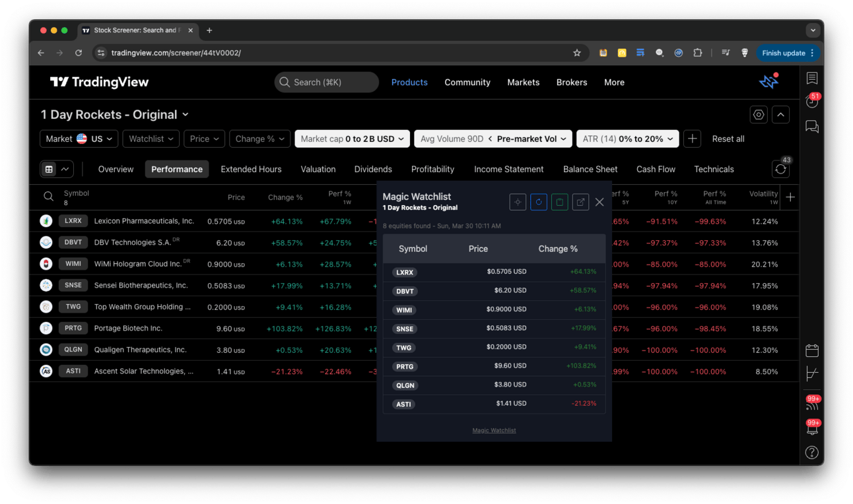
Task: Reload the page in Chrome
Action: [x=79, y=53]
